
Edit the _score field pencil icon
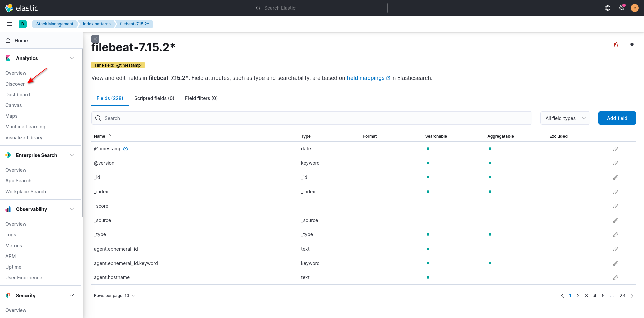click(x=616, y=206)
